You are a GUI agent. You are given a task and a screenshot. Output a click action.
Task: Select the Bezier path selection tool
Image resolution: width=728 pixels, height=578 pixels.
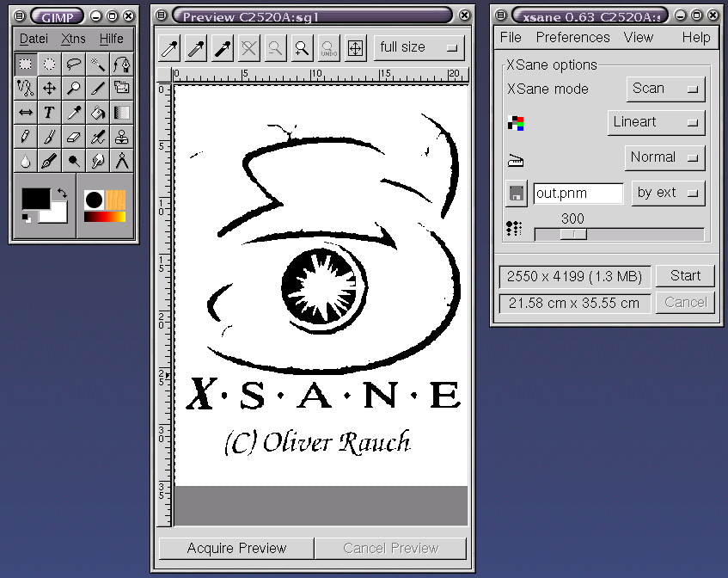coord(122,65)
